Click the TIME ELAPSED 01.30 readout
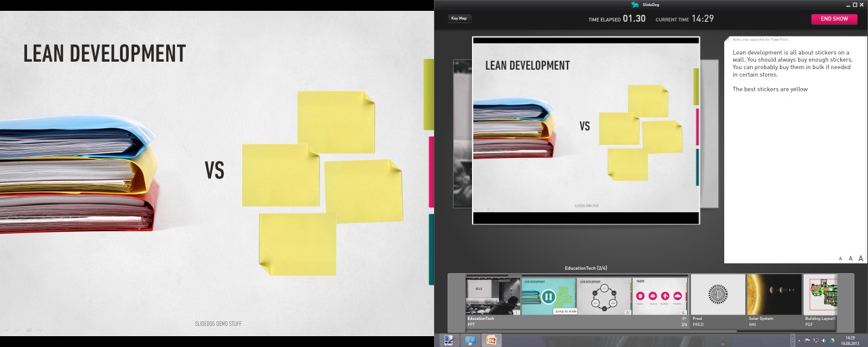 point(617,19)
